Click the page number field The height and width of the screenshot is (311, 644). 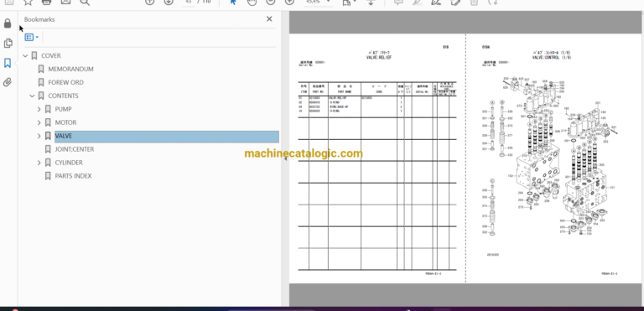[189, 2]
